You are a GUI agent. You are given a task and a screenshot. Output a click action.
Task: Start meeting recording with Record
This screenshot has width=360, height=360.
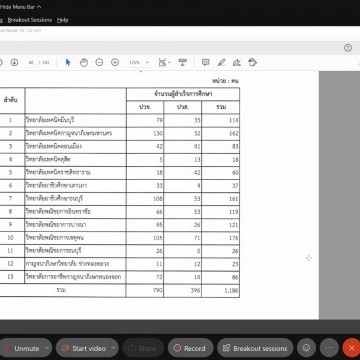pyautogui.click(x=190, y=348)
